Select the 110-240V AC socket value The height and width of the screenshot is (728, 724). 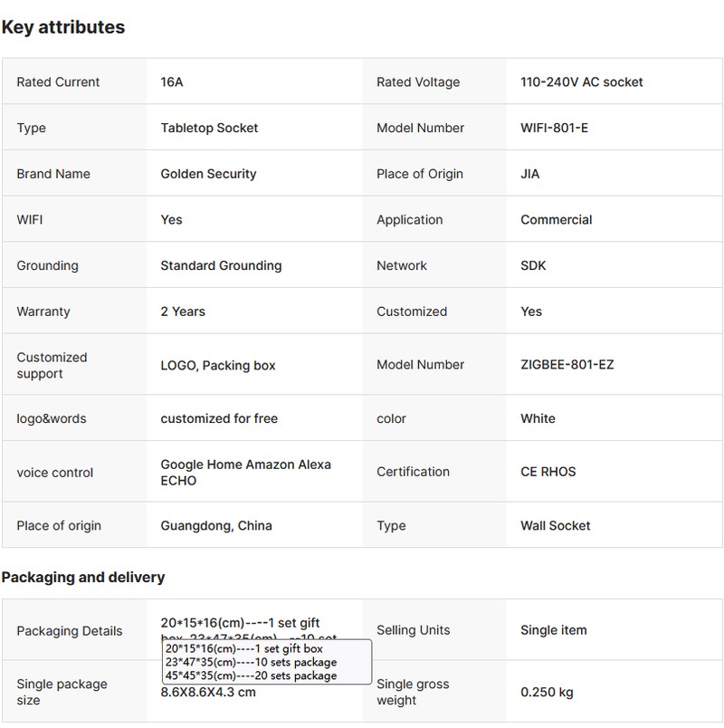582,81
